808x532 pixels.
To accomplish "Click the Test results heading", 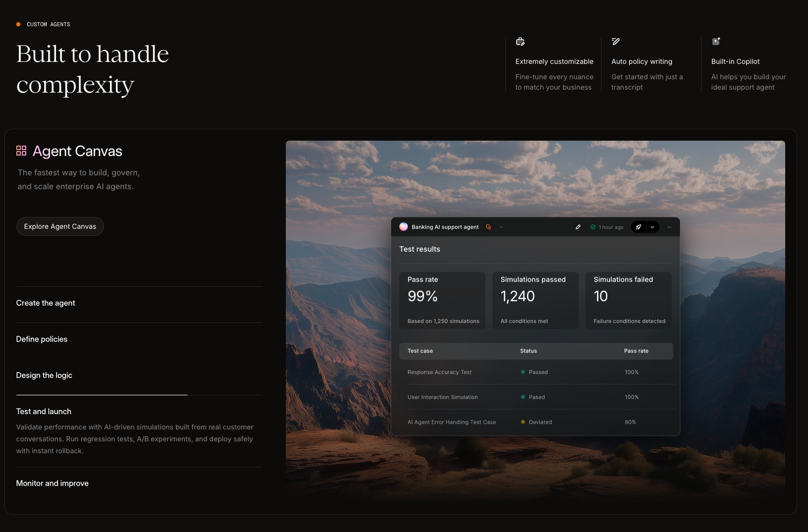I will pyautogui.click(x=420, y=249).
